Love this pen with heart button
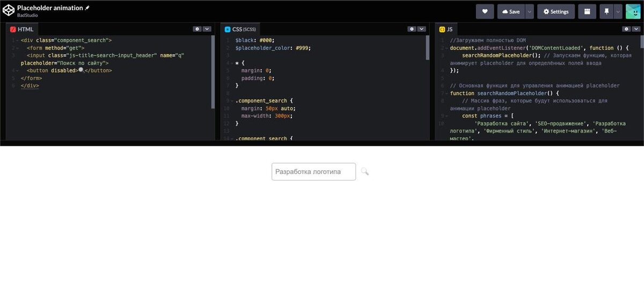The image size is (644, 303). click(x=485, y=11)
